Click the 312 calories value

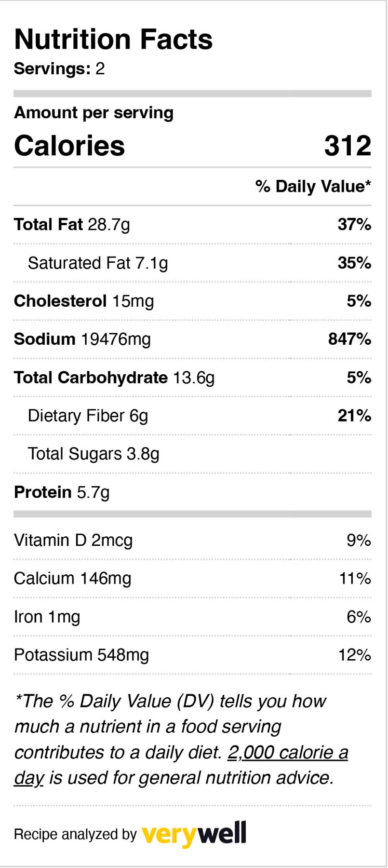click(348, 146)
